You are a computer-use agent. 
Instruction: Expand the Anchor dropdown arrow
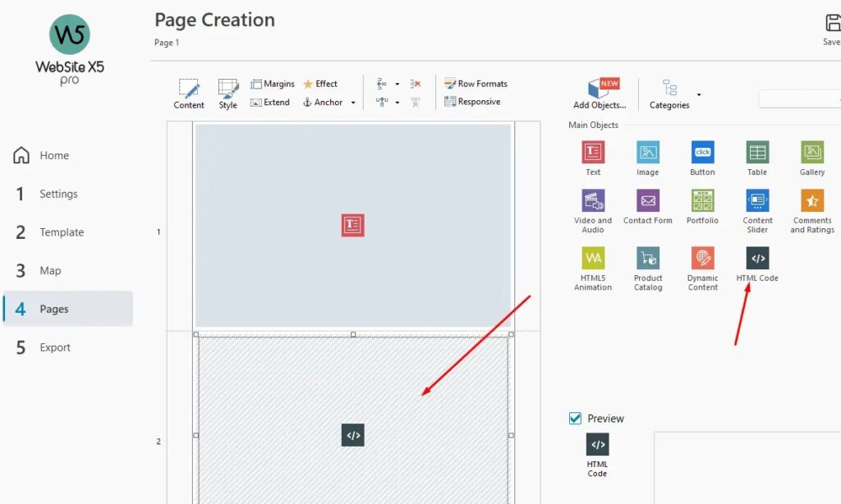click(353, 103)
